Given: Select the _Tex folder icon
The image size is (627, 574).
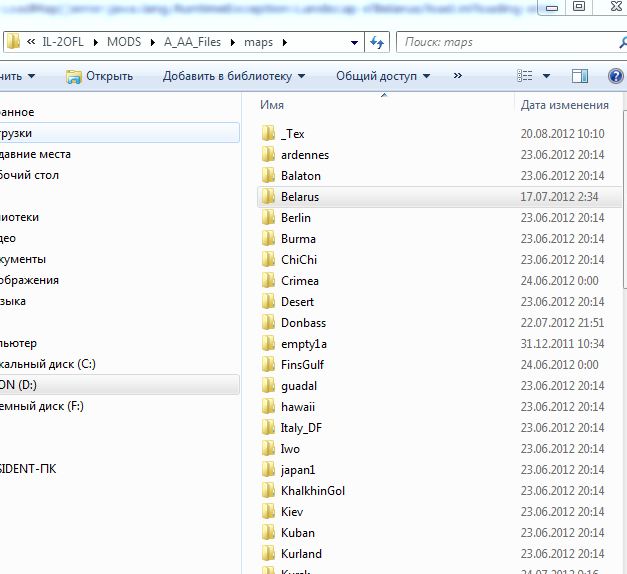Looking at the screenshot, I should click(x=268, y=133).
